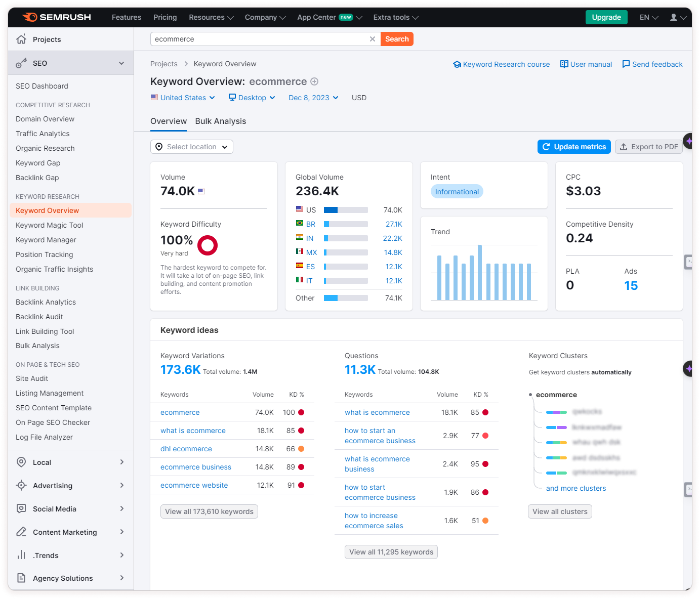Open the dhl ecommerce keyword link
The height and width of the screenshot is (599, 700).
186,449
